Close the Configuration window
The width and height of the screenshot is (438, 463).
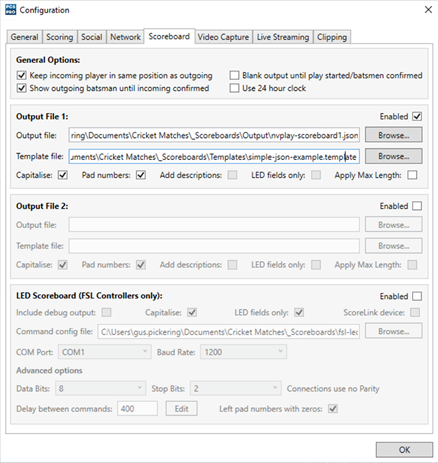(x=428, y=10)
